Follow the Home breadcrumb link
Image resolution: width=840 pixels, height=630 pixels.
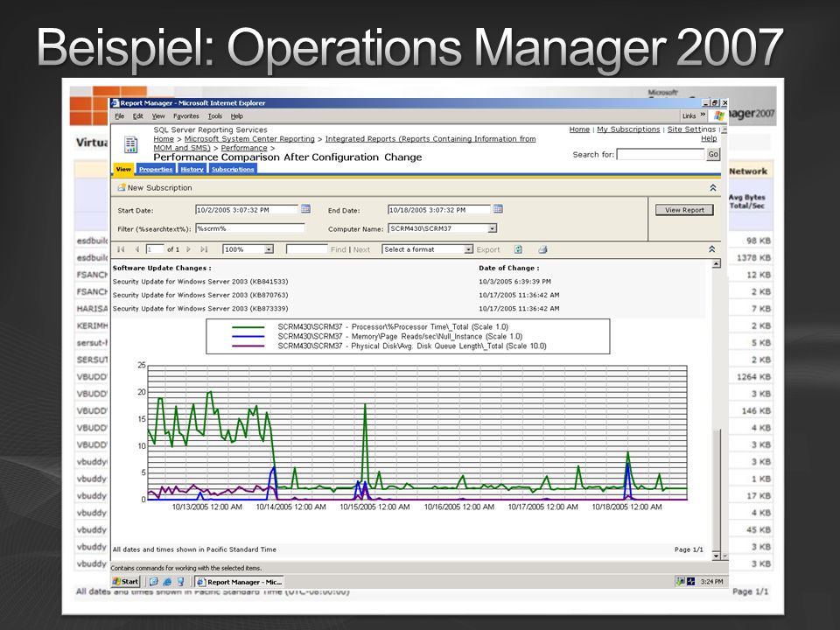pos(164,139)
